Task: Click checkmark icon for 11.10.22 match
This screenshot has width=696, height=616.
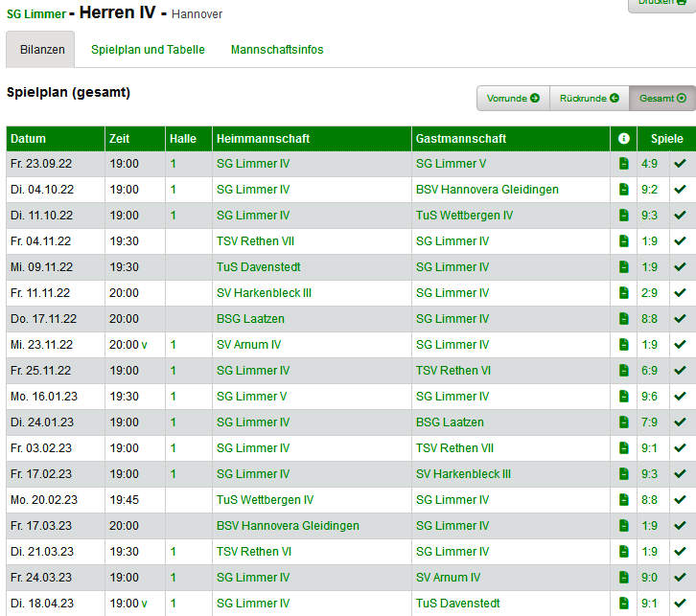Action: [680, 216]
